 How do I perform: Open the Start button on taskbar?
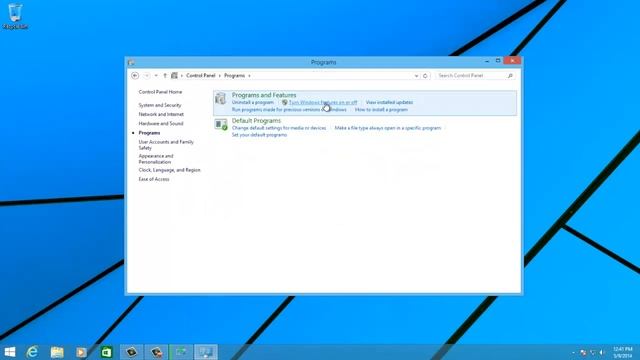point(9,352)
